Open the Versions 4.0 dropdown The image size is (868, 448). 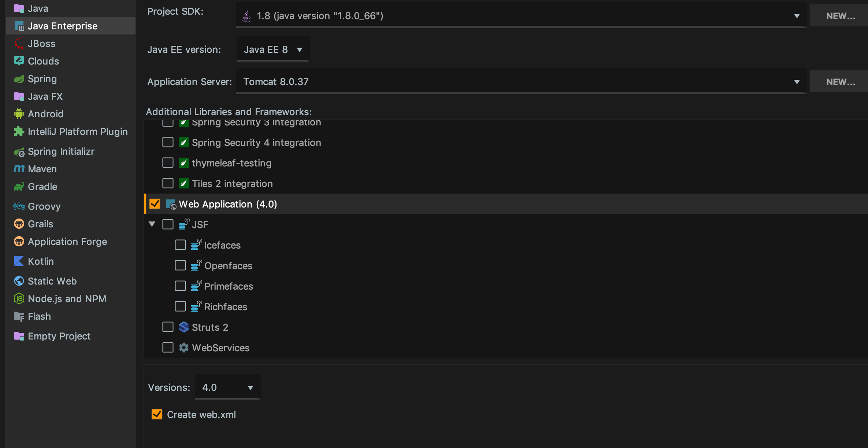tap(227, 388)
